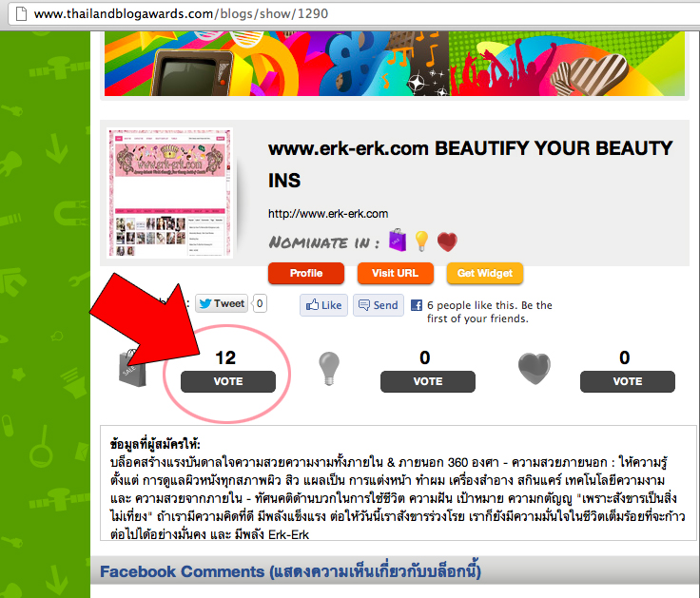Click the red heart nomination icon
Image resolution: width=700 pixels, height=598 pixels.
click(447, 241)
